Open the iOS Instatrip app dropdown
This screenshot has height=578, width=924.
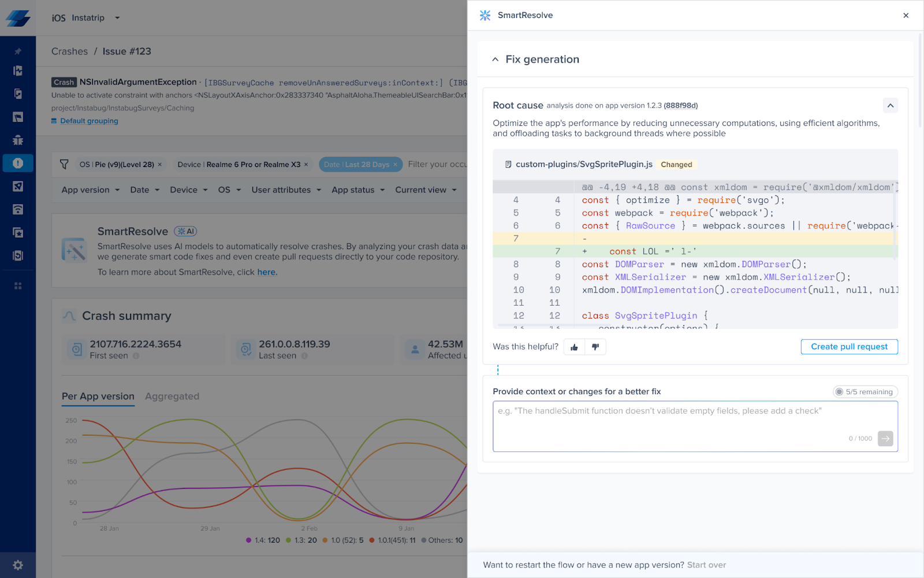[x=86, y=18]
